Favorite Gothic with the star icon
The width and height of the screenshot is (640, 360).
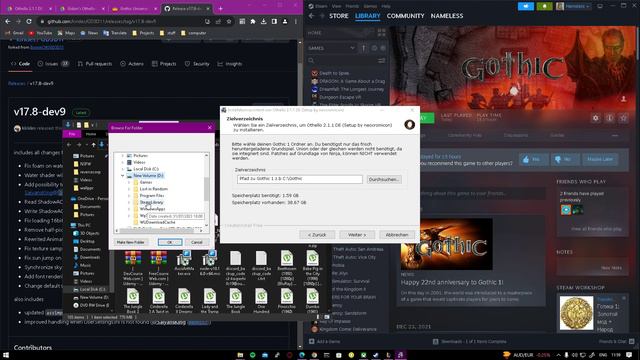point(623,118)
